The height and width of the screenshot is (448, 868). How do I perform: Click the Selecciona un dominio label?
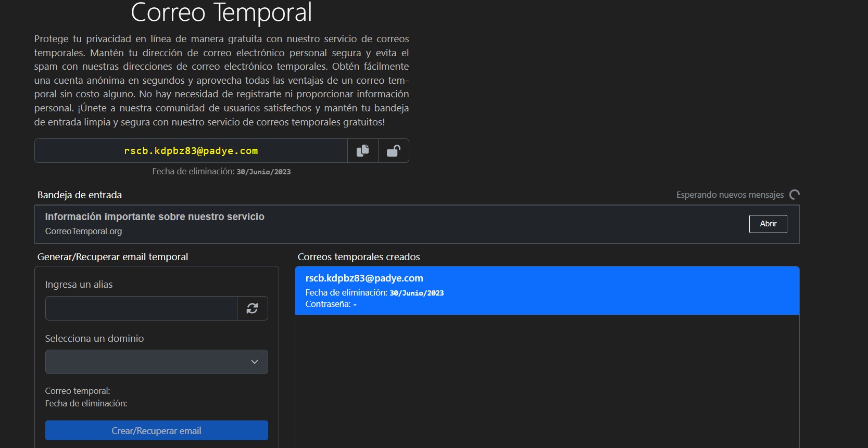tap(94, 339)
